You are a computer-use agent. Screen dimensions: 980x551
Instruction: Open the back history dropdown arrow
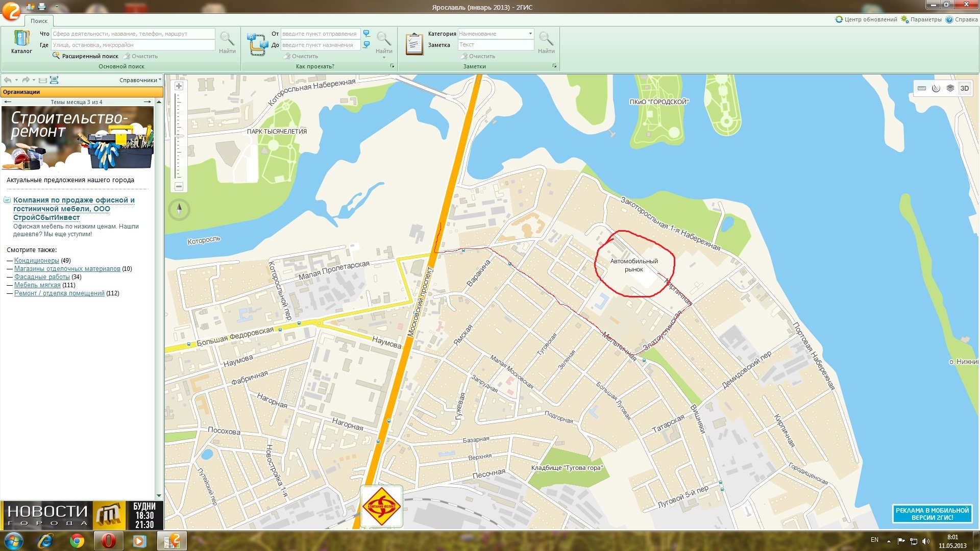click(x=16, y=80)
